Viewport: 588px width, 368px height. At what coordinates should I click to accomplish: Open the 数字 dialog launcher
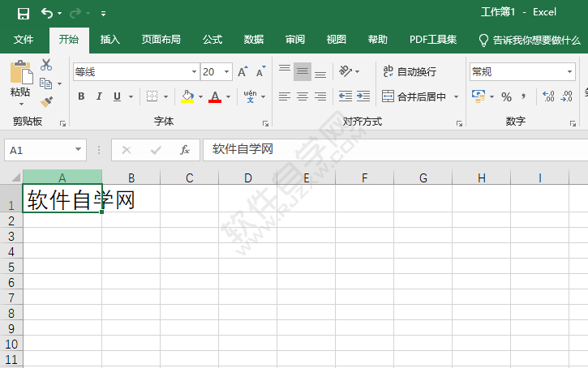click(x=573, y=123)
